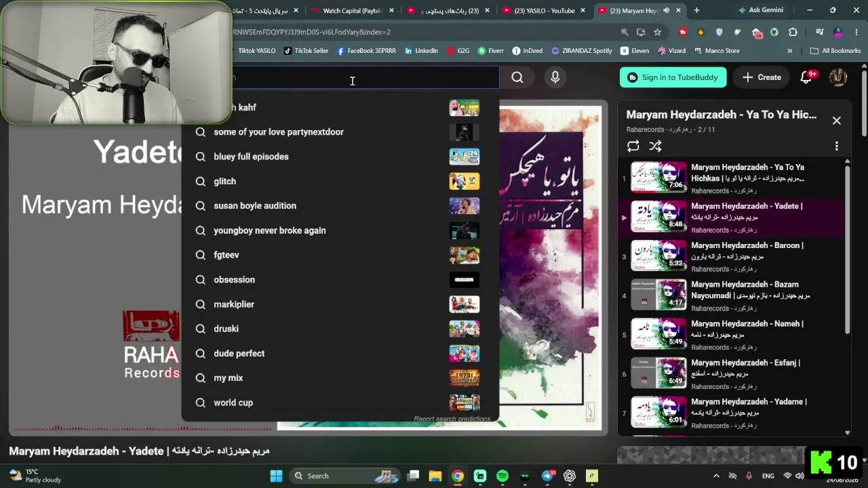Open the Chrome three-dot menu
Viewport: 868px width, 488px height.
point(855,32)
